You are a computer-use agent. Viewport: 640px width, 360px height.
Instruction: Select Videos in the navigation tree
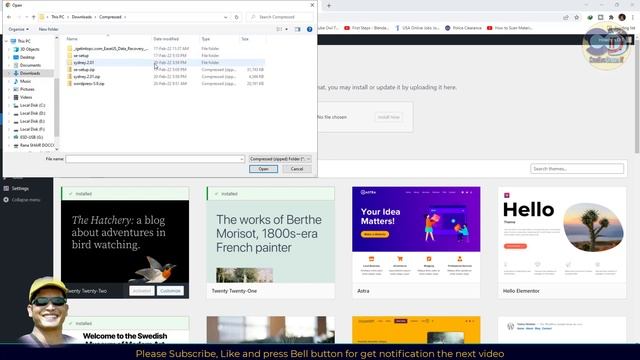[26, 97]
